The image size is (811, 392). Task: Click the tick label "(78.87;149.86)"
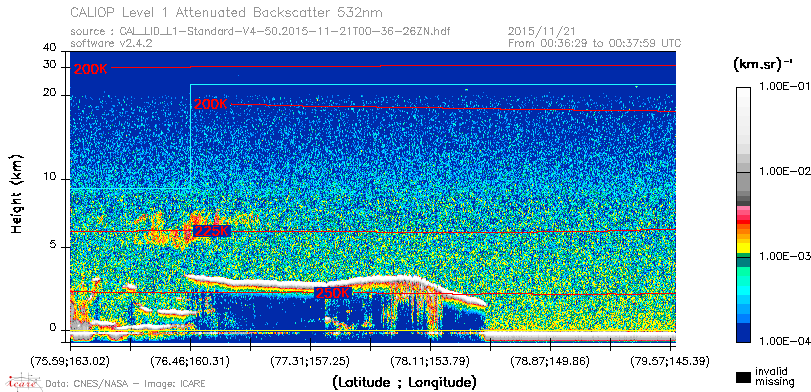click(x=550, y=360)
